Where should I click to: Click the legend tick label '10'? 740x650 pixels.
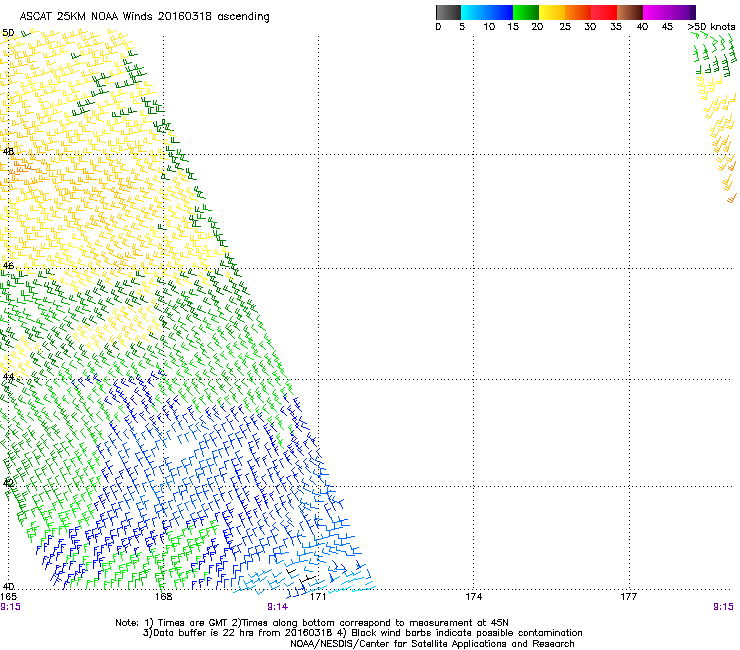[489, 27]
